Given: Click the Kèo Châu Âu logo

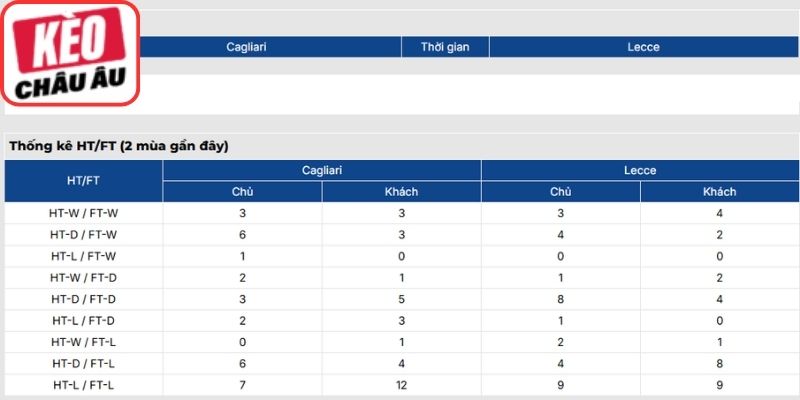Looking at the screenshot, I should pos(70,53).
